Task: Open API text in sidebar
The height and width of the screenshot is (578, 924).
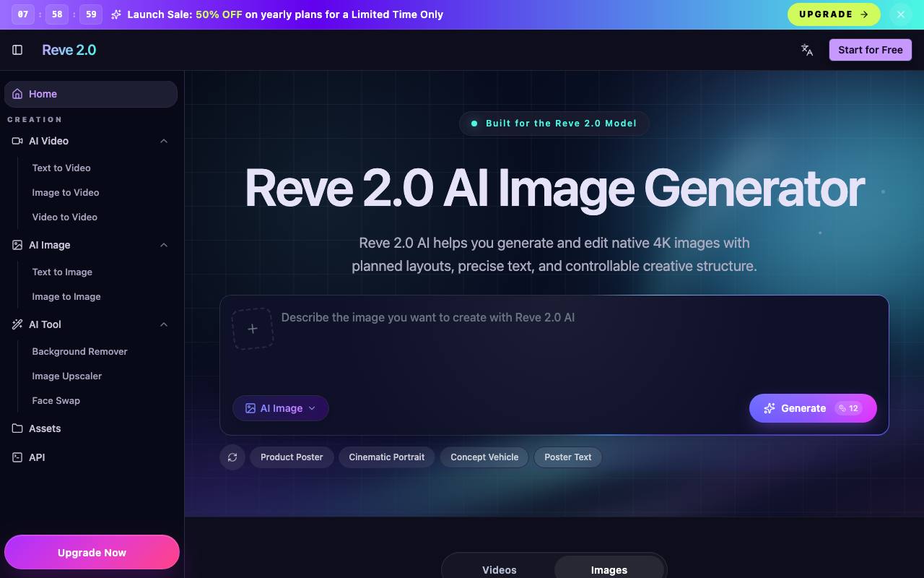Action: point(37,457)
